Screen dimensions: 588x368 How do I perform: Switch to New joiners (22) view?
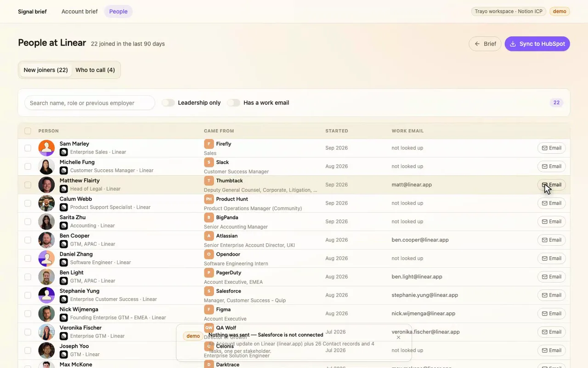click(46, 70)
